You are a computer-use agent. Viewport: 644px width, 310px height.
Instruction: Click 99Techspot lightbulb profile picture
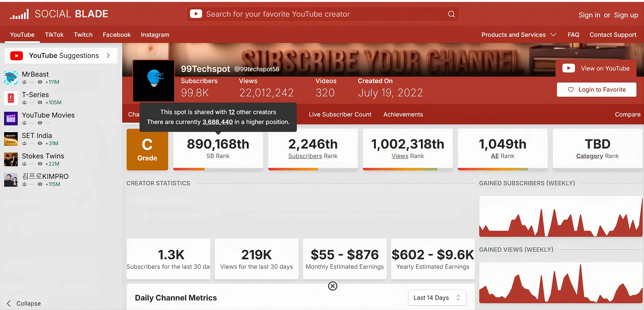coord(154,81)
